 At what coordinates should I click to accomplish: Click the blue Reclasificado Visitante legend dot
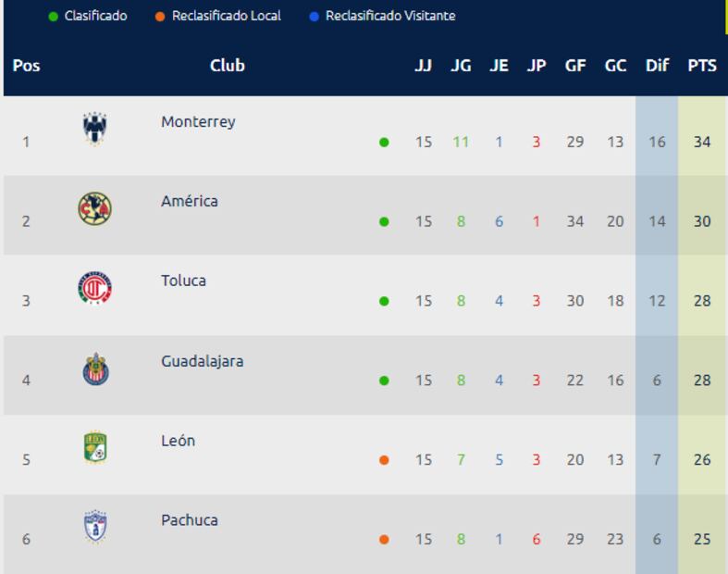click(x=315, y=17)
